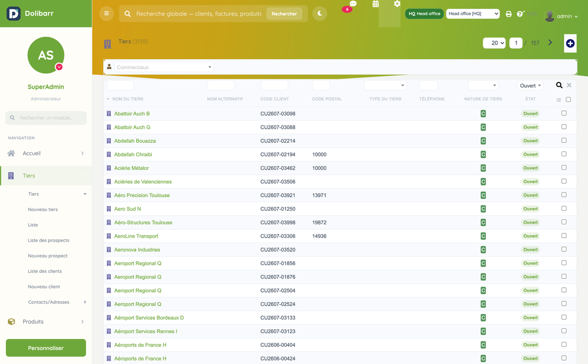Click the building icon beside AeroLine Transport
The width and height of the screenshot is (588, 364).
point(109,236)
